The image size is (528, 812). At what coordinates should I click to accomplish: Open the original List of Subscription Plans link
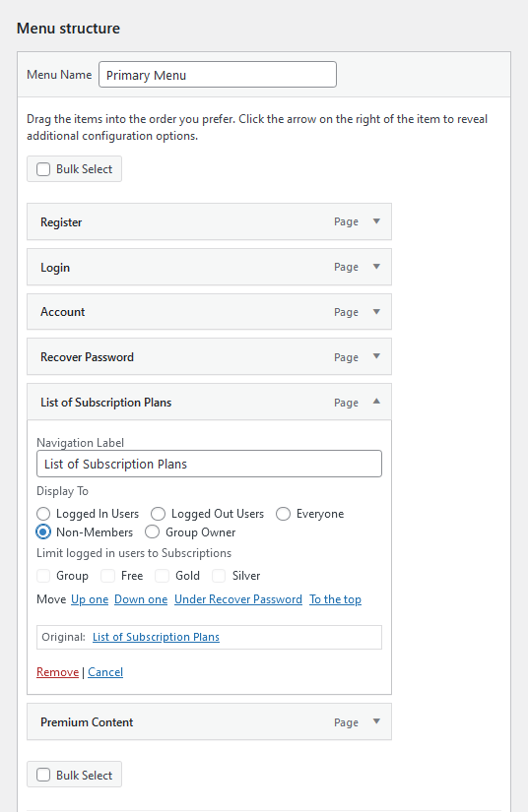(156, 637)
